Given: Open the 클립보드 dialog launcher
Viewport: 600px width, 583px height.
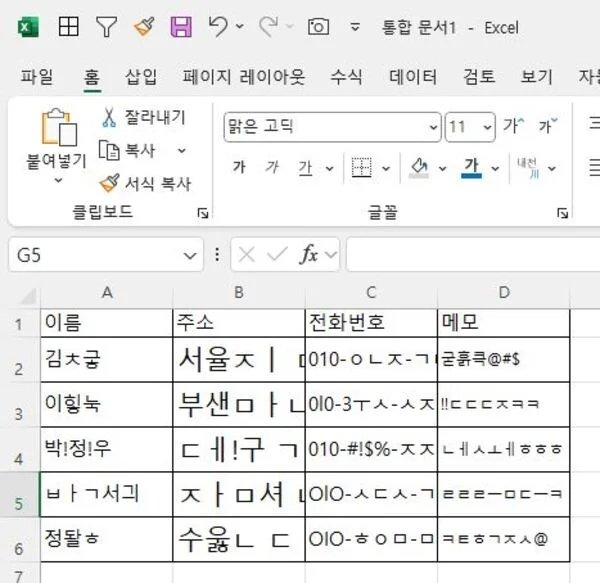Looking at the screenshot, I should 202,213.
